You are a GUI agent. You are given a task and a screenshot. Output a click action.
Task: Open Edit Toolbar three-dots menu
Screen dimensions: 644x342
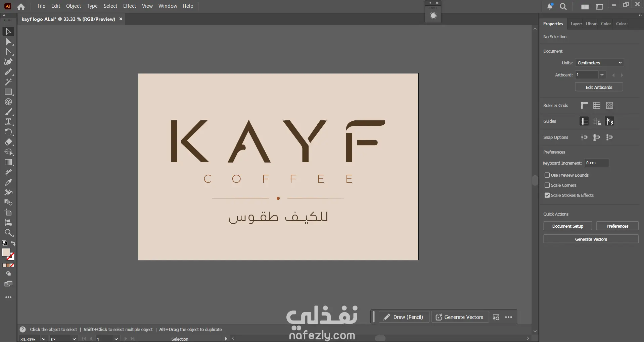(8, 297)
